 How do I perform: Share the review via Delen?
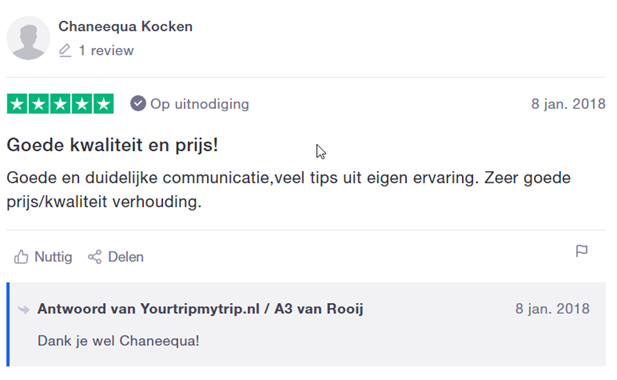click(116, 257)
